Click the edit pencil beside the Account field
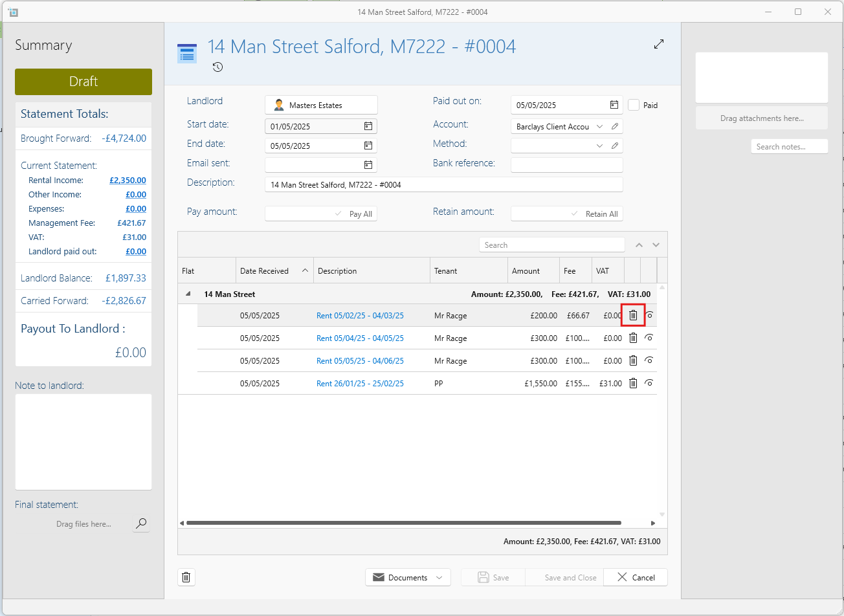Screen dimensions: 844x616 (615, 126)
